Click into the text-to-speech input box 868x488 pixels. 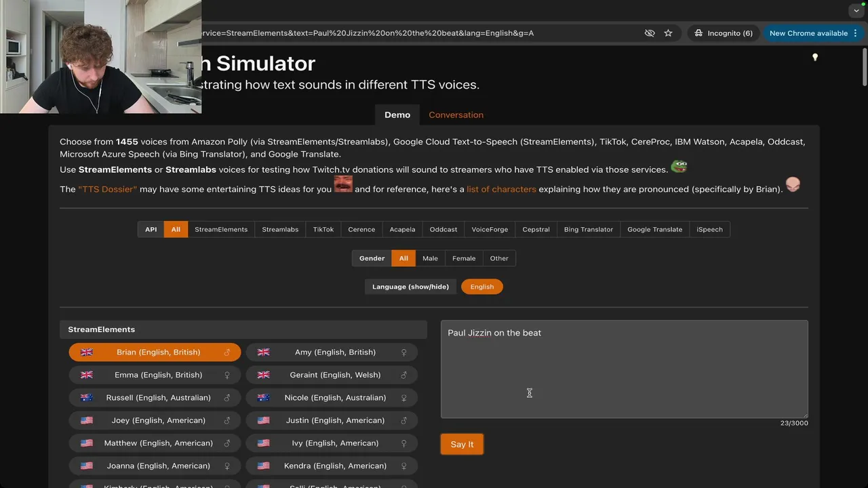tap(624, 369)
